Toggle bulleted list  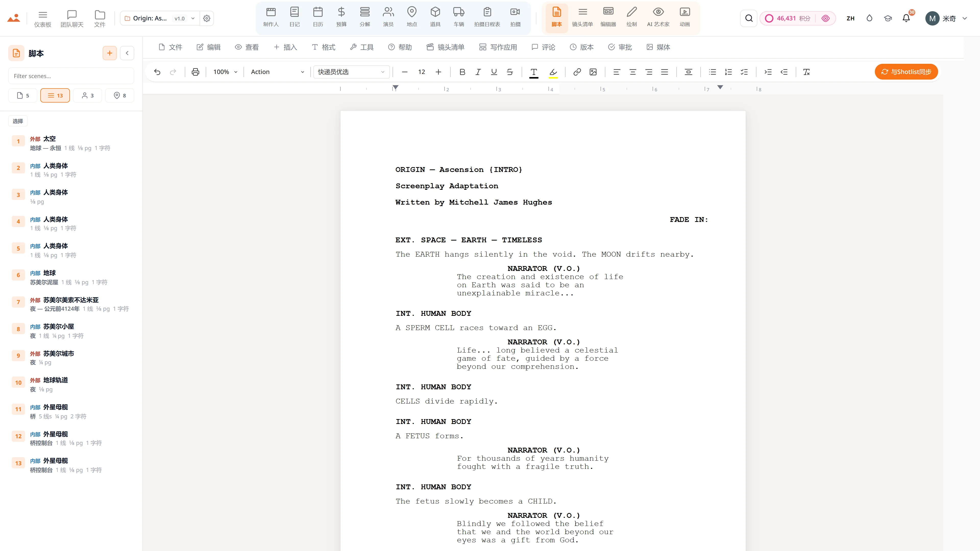(x=713, y=72)
